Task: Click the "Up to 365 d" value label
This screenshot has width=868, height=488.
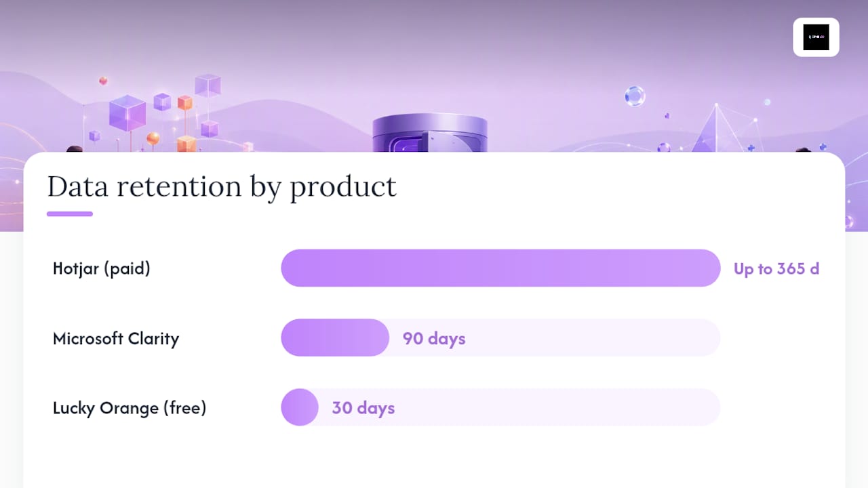Action: tap(776, 269)
